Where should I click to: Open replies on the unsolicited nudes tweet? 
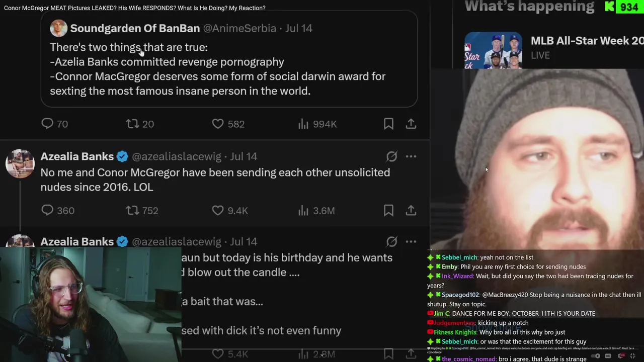pyautogui.click(x=57, y=211)
